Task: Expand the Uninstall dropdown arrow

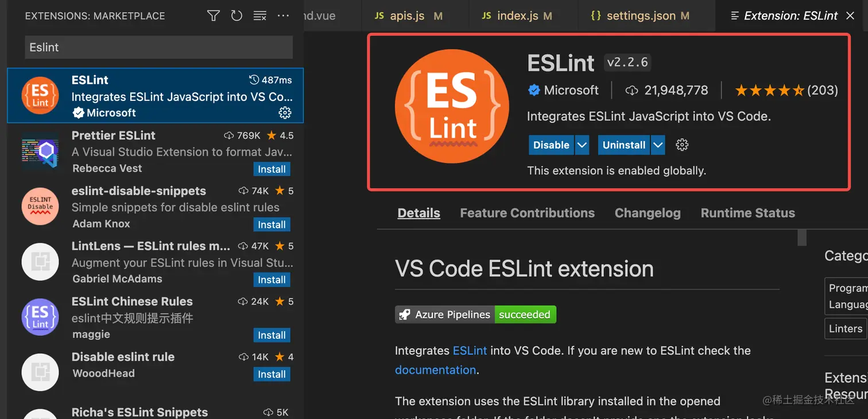Action: [658, 145]
